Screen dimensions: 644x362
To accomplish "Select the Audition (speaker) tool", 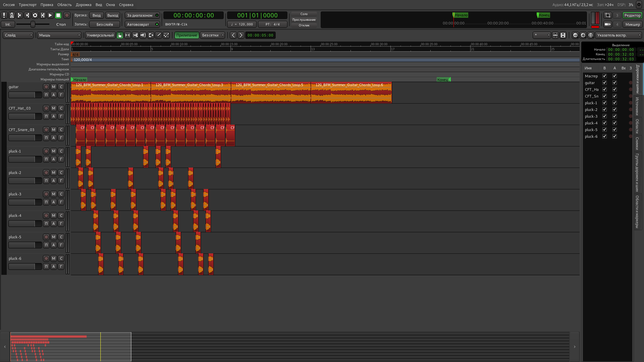I will click(x=143, y=35).
